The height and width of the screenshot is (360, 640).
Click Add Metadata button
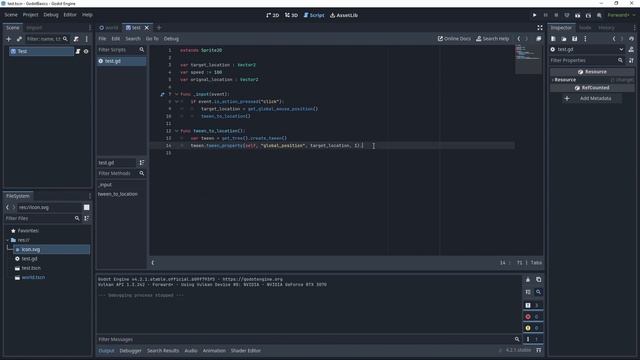[x=591, y=98]
